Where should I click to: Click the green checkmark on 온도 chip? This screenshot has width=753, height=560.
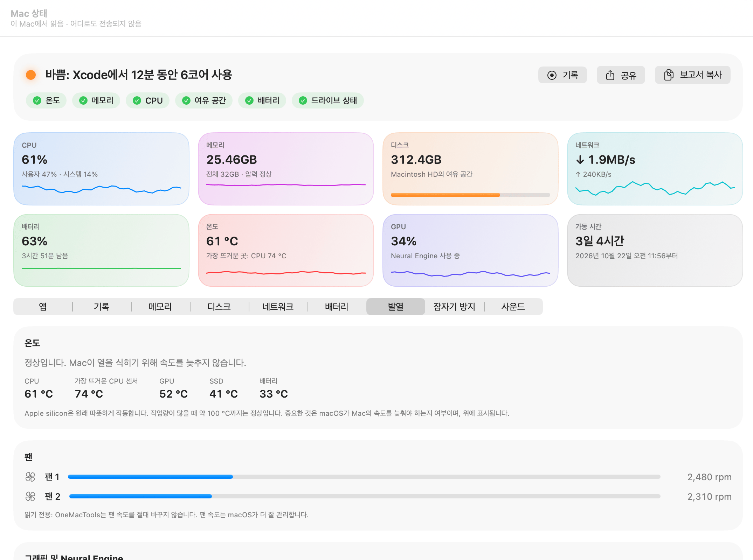click(x=37, y=101)
